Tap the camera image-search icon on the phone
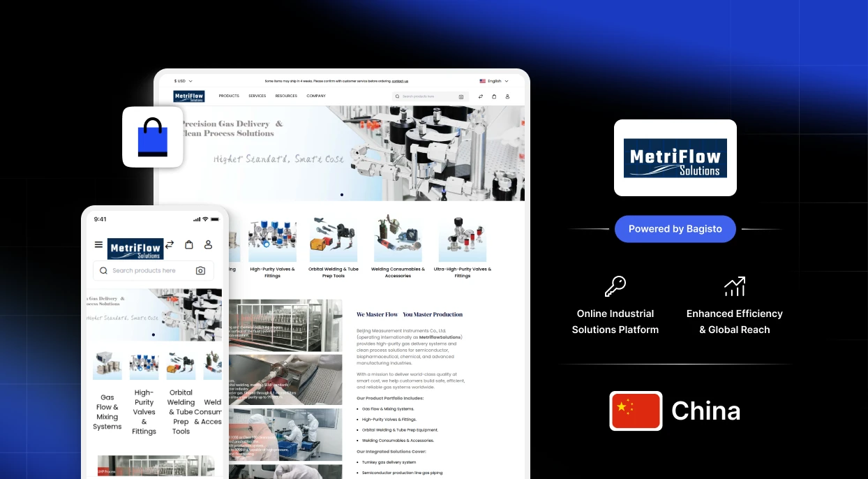Image resolution: width=868 pixels, height=479 pixels. [201, 271]
